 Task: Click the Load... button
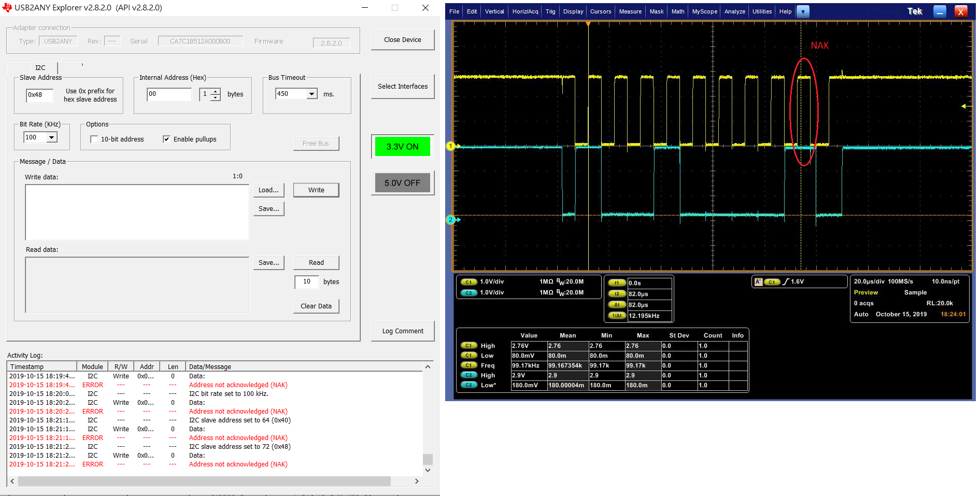click(268, 190)
